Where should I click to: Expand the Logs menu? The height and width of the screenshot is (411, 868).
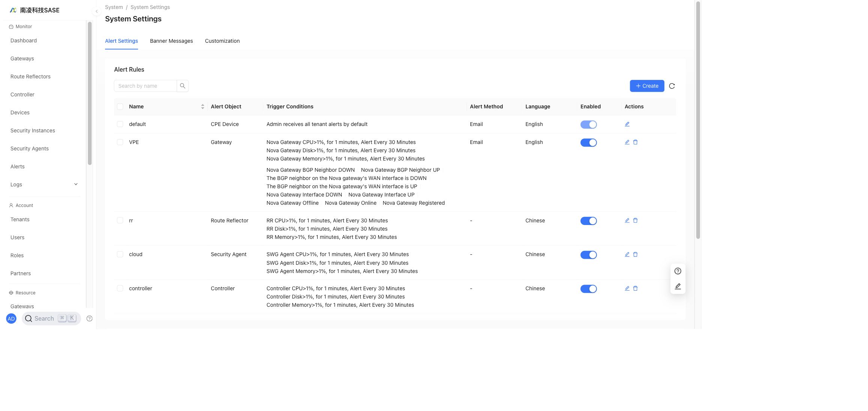44,184
